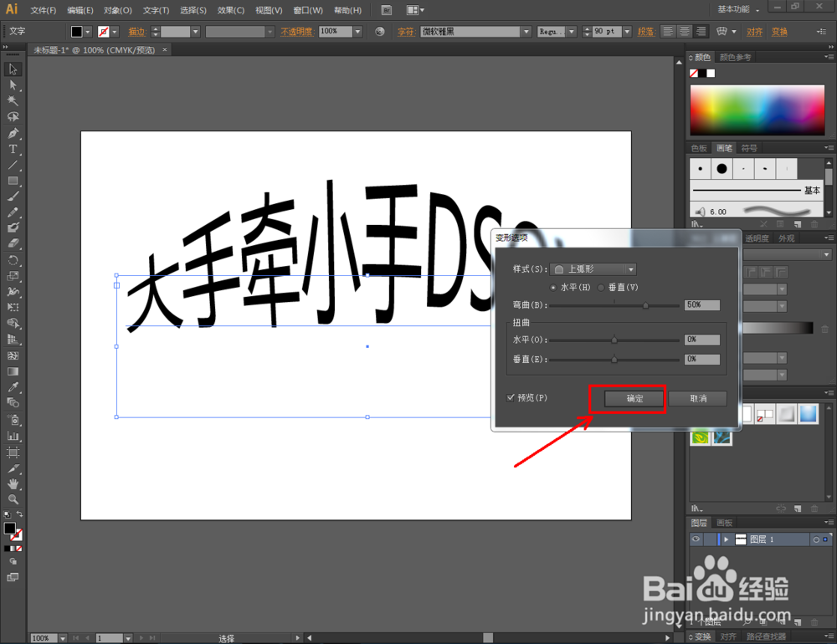The height and width of the screenshot is (644, 837).
Task: Select the Magic Wand tool
Action: coord(13,101)
